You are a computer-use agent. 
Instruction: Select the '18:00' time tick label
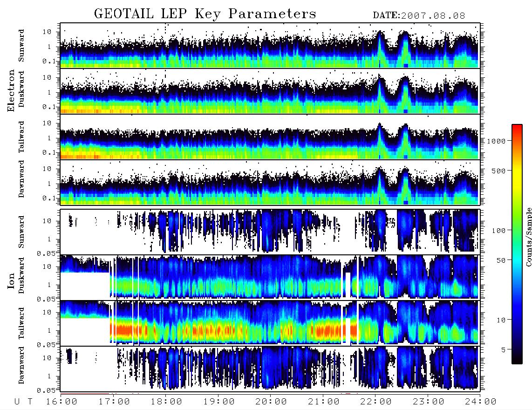(x=167, y=402)
